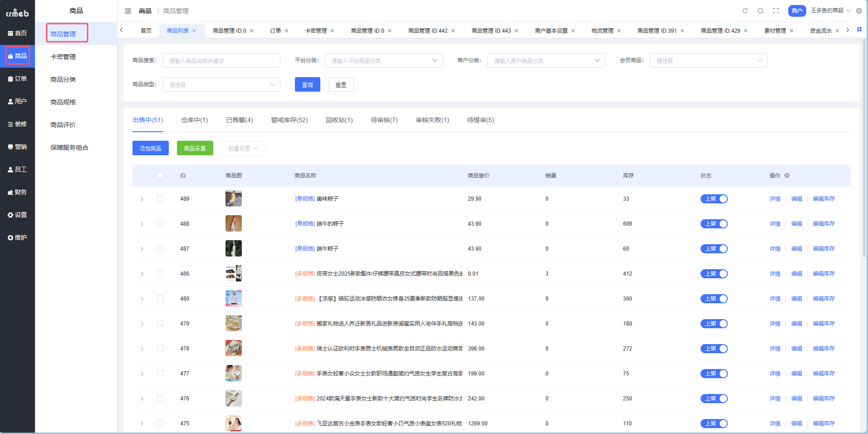Click the green 商品采集 button
This screenshot has height=434, width=868.
[x=195, y=148]
